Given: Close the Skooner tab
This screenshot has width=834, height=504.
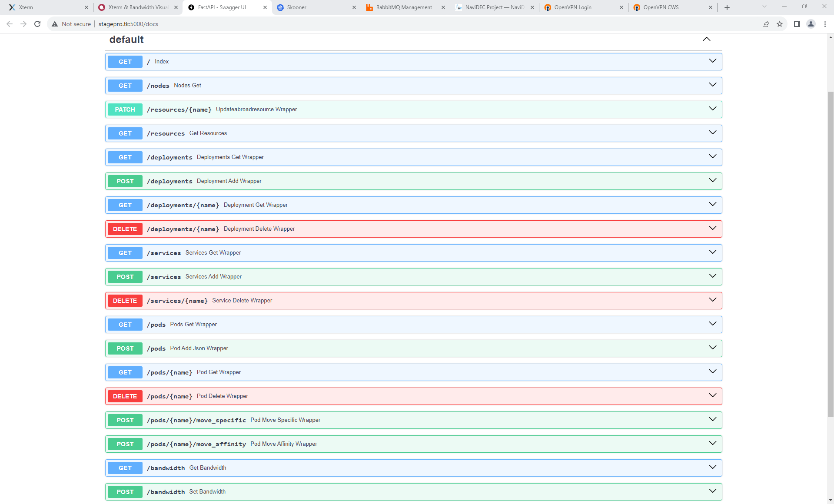Looking at the screenshot, I should pyautogui.click(x=354, y=7).
